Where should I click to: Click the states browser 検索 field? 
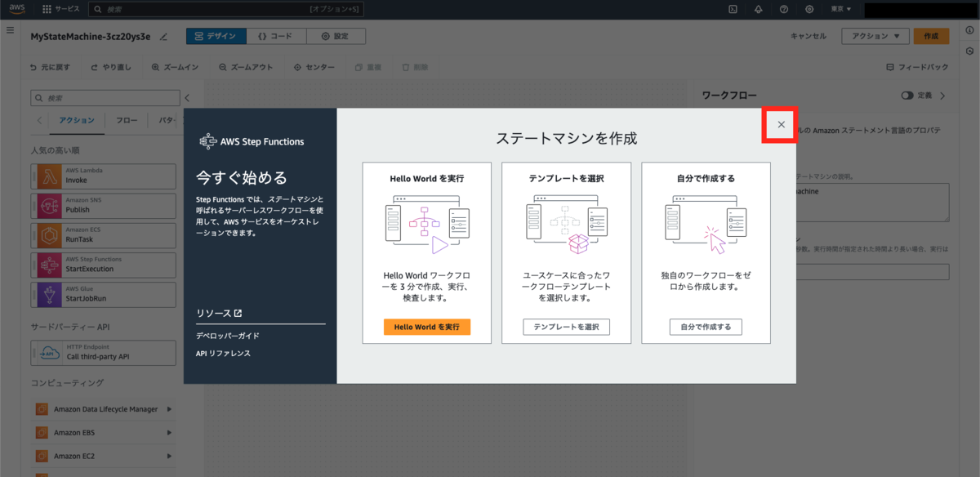[x=105, y=98]
